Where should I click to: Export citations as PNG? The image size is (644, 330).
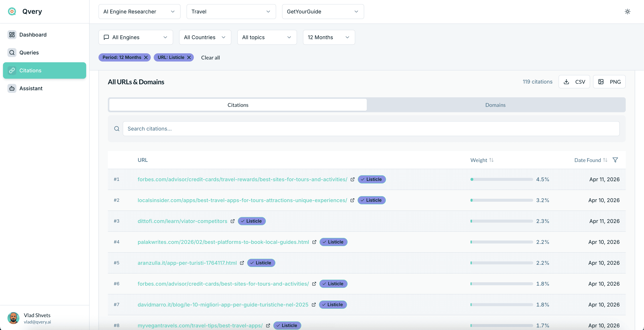pos(609,82)
